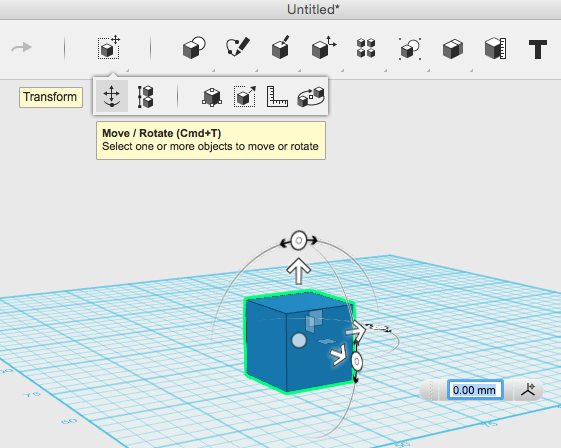This screenshot has height=448, width=561.
Task: Choose the Smart Rotate tool icon
Action: (x=311, y=97)
